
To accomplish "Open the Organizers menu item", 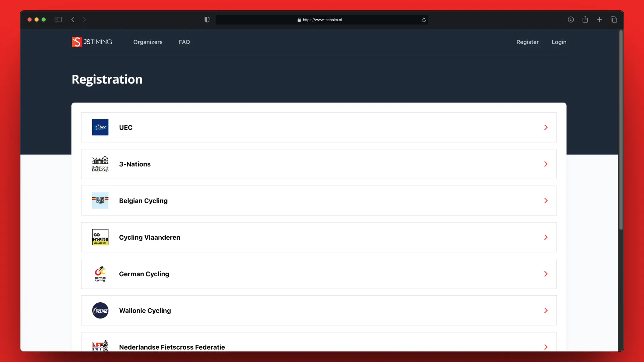I will [148, 42].
